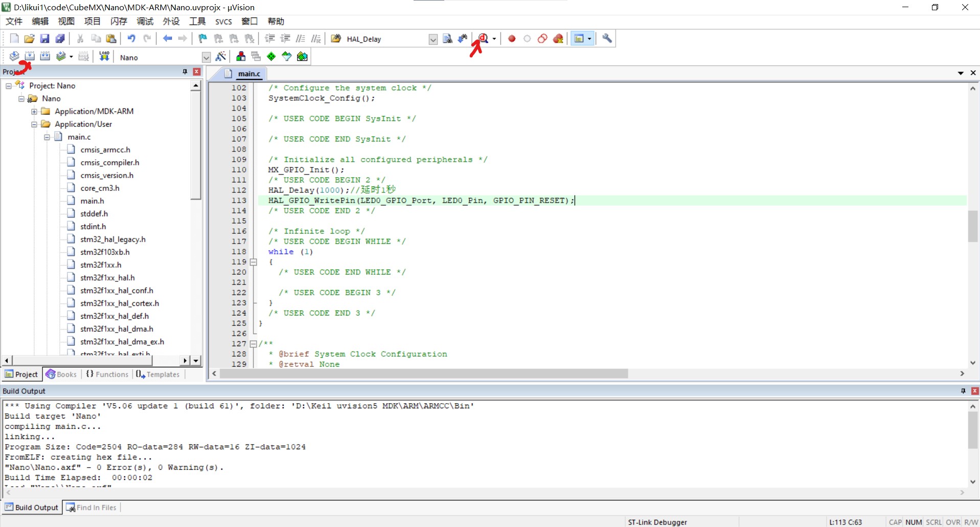Open the Nano target selection dropdown
980x527 pixels.
click(x=206, y=57)
